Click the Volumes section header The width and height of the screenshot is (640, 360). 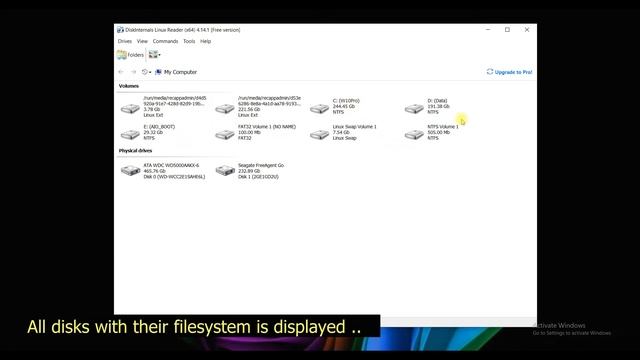129,86
